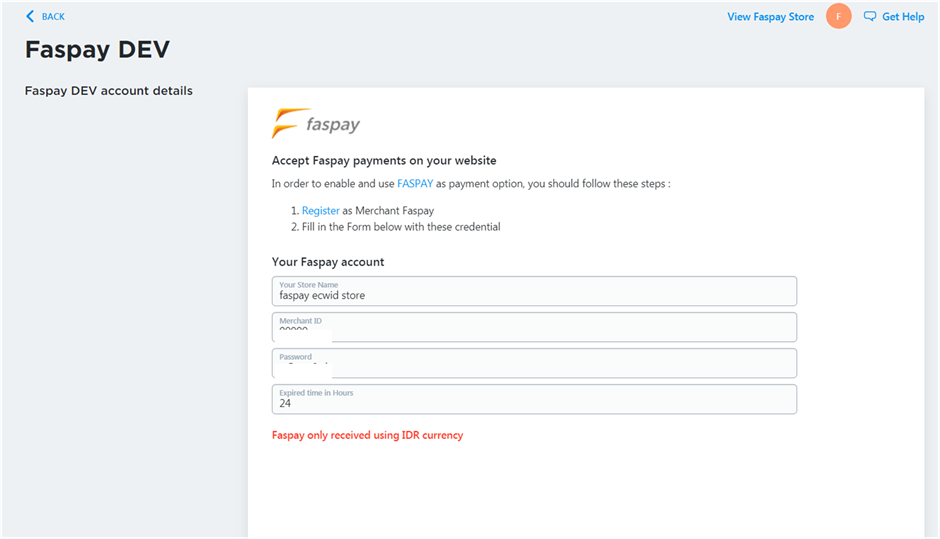940x539 pixels.
Task: Click the Get Help text
Action: 903,17
